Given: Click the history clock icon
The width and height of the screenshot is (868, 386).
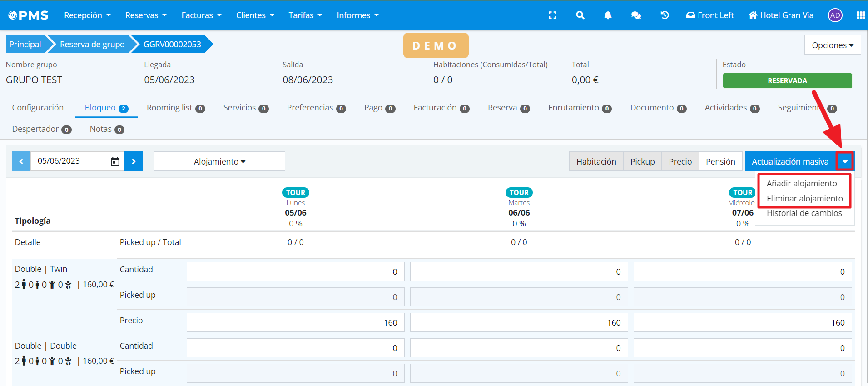Looking at the screenshot, I should [x=665, y=15].
